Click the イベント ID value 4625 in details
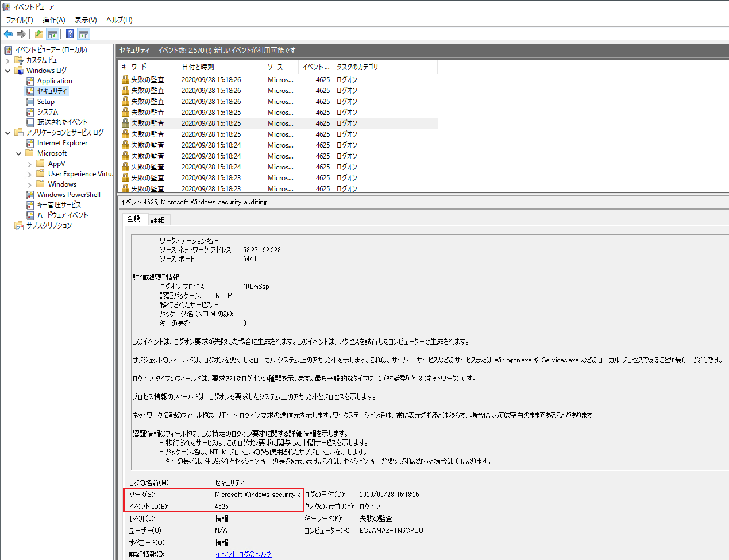729x560 pixels. click(x=222, y=507)
